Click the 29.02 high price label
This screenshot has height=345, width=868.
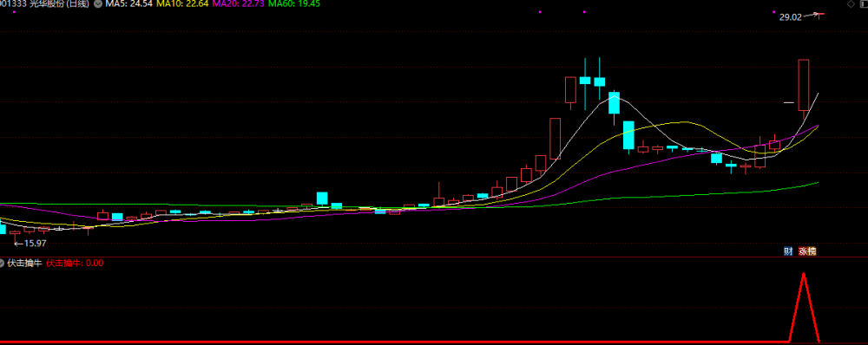point(790,17)
